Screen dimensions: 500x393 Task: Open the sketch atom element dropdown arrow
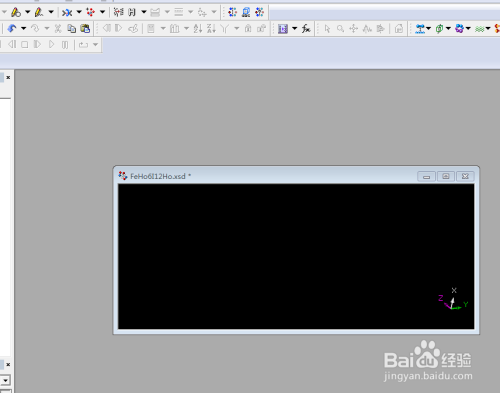pos(28,12)
